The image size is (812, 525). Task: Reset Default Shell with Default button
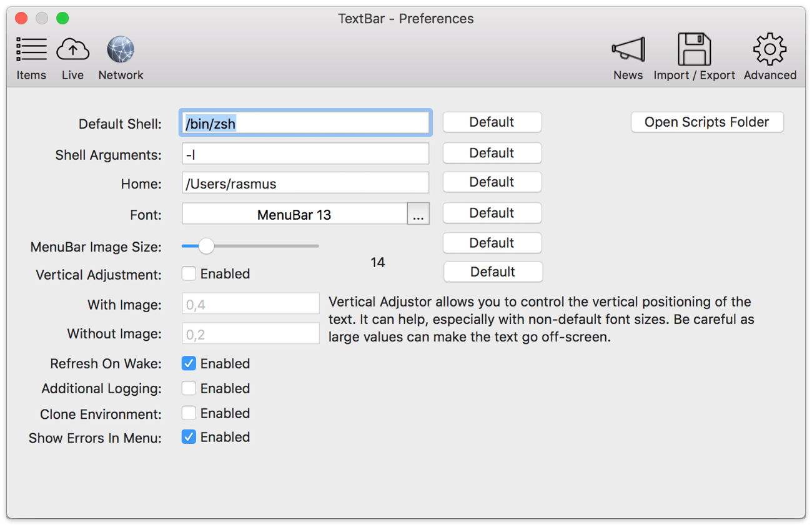pyautogui.click(x=492, y=122)
